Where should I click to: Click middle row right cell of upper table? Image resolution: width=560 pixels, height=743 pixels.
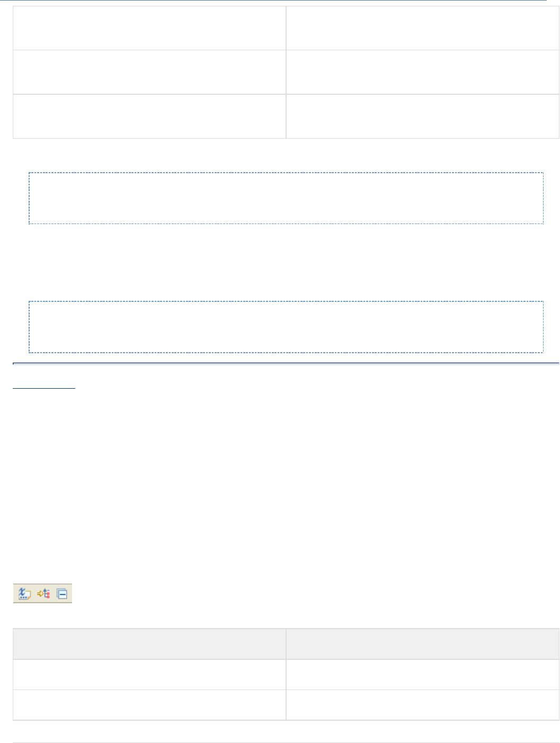pyautogui.click(x=422, y=72)
